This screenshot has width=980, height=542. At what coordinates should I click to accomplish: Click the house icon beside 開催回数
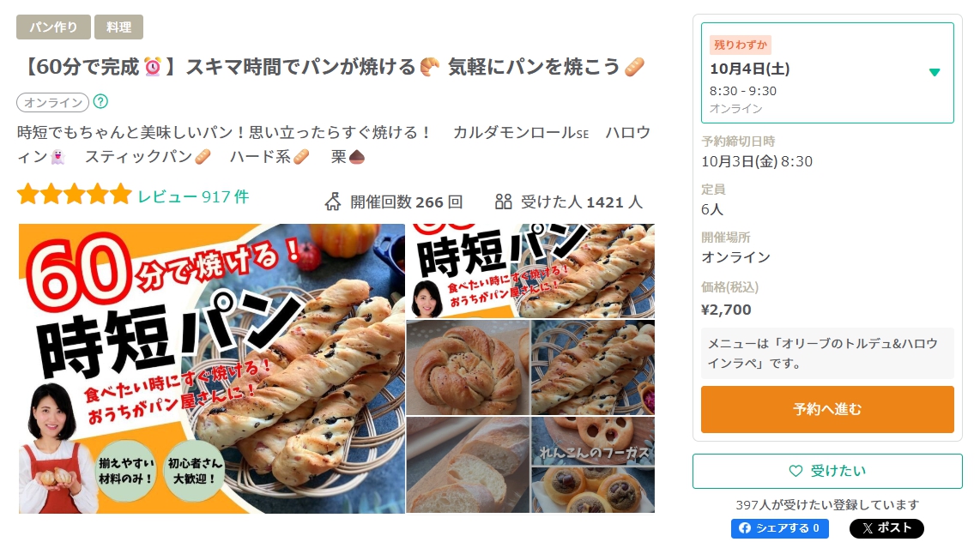333,202
